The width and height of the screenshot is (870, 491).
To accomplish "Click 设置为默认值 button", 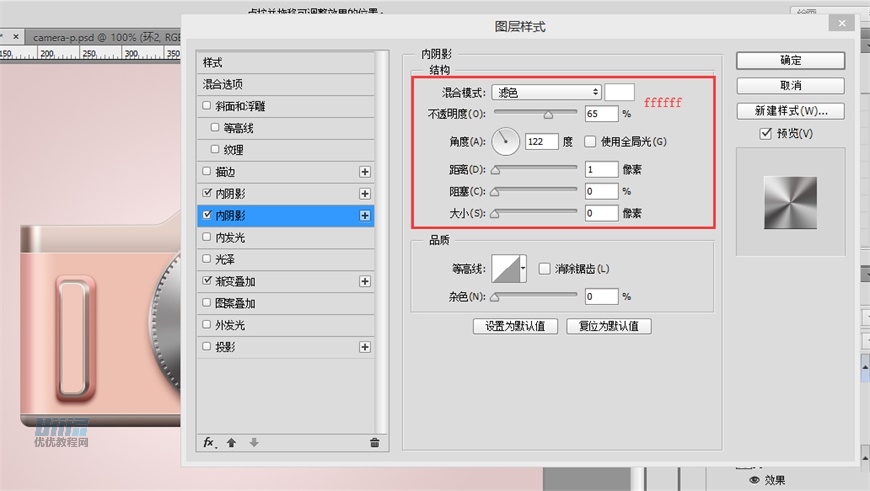I will click(515, 326).
